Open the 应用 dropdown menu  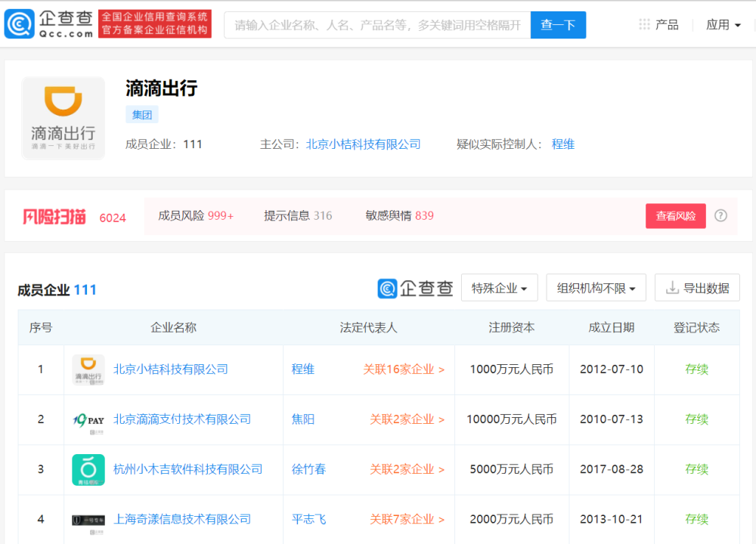(723, 24)
